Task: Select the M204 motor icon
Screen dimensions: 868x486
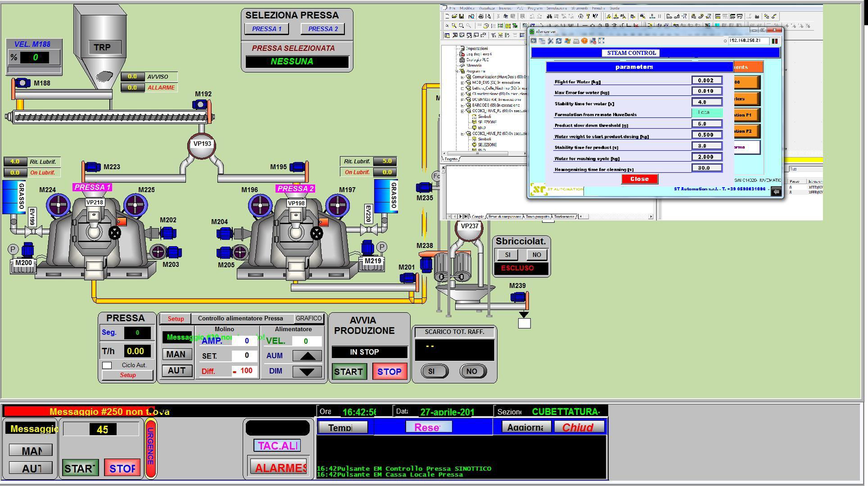Action: coord(225,234)
